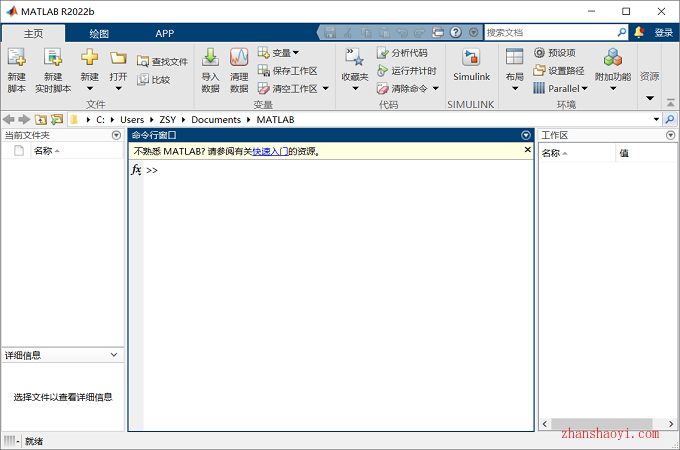Click the ZSY folder in path

(167, 120)
